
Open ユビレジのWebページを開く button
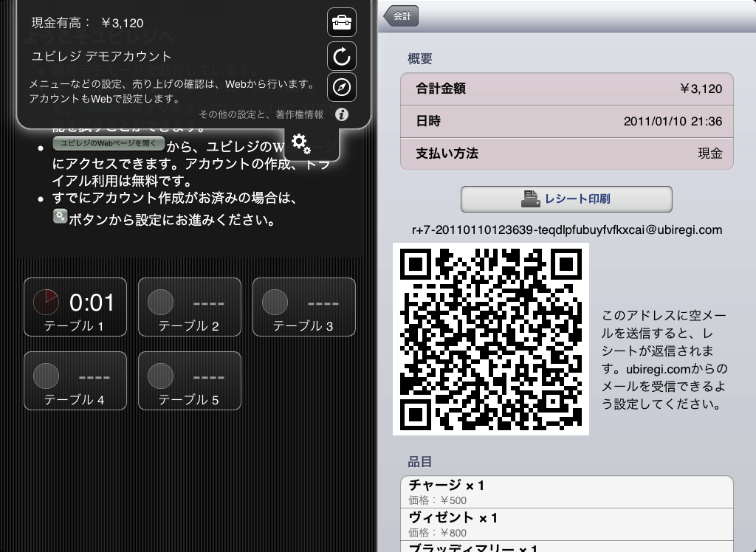(x=109, y=143)
